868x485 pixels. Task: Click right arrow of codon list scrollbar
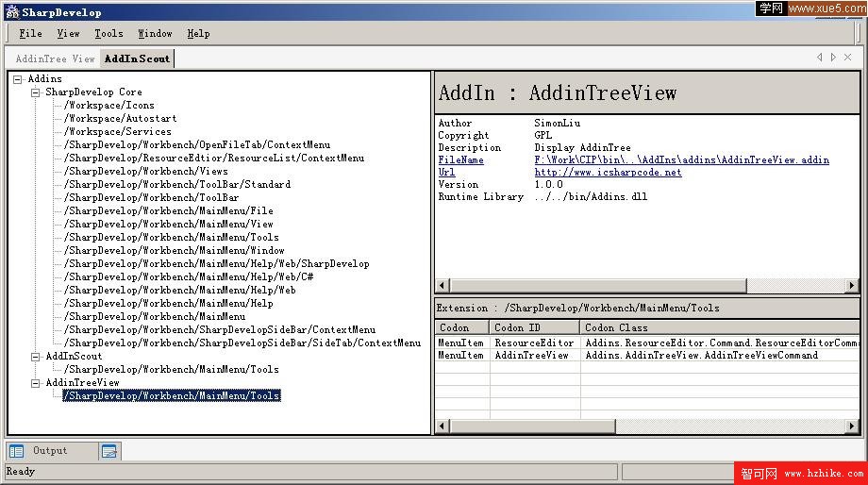(852, 426)
